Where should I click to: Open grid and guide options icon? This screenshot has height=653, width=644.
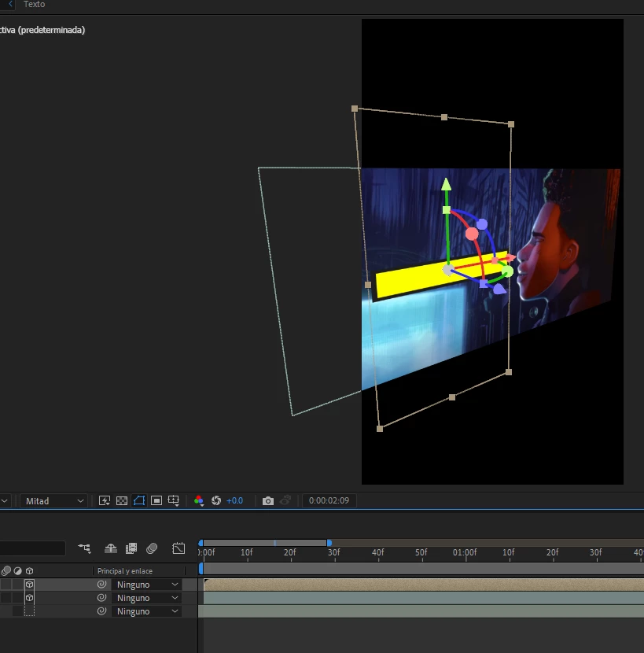(x=173, y=500)
